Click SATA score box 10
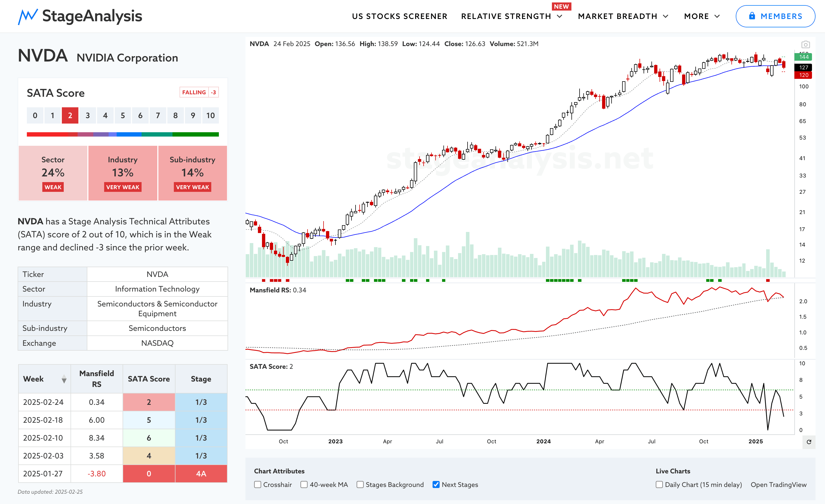This screenshot has height=504, width=825. click(x=210, y=115)
